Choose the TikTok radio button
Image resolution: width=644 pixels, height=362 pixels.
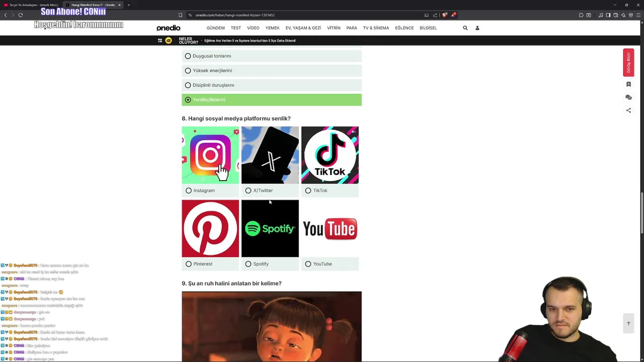308,191
